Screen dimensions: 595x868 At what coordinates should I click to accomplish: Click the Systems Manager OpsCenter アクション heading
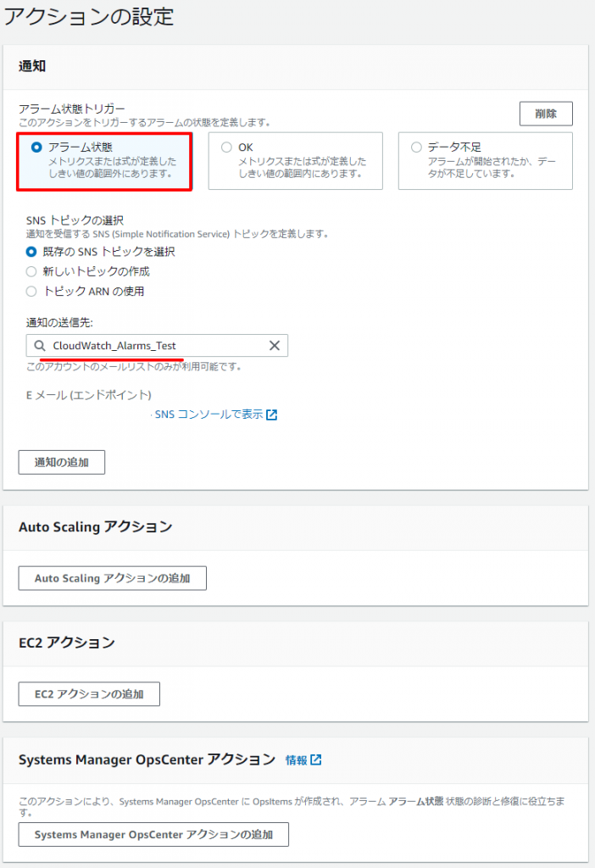(147, 759)
